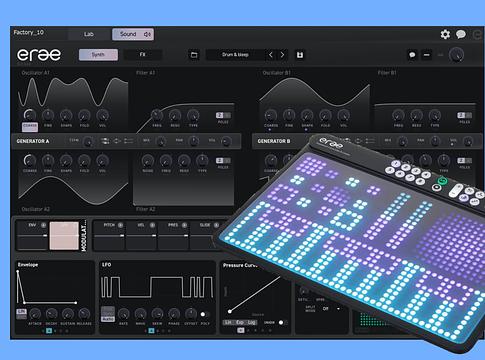Click the small comment icon beside the minus button

[x=412, y=55]
